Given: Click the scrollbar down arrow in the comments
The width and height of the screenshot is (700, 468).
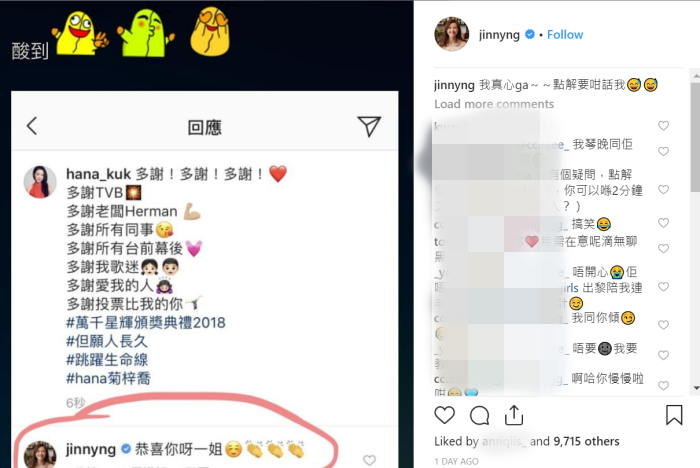Looking at the screenshot, I should [696, 388].
